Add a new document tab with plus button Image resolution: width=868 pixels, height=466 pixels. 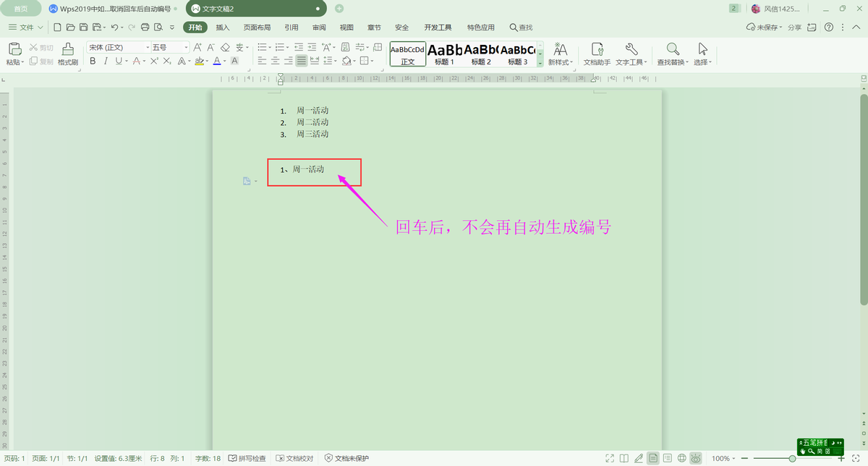coord(339,9)
